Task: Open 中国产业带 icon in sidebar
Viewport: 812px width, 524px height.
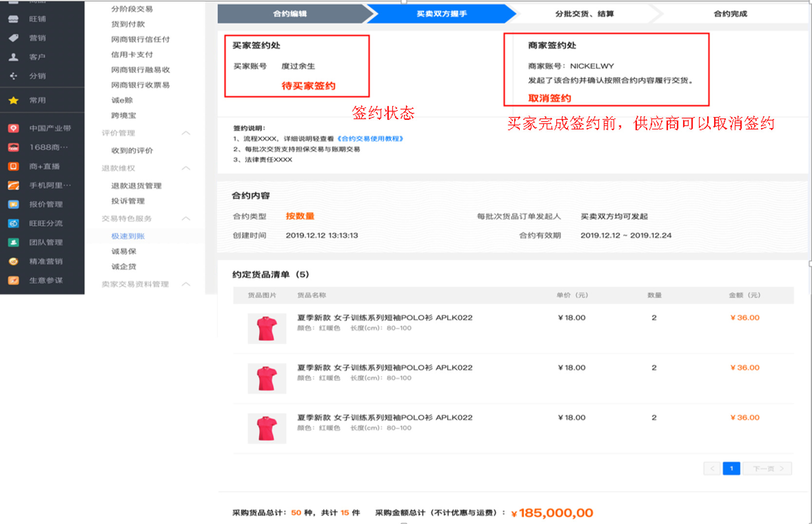Action: point(14,128)
